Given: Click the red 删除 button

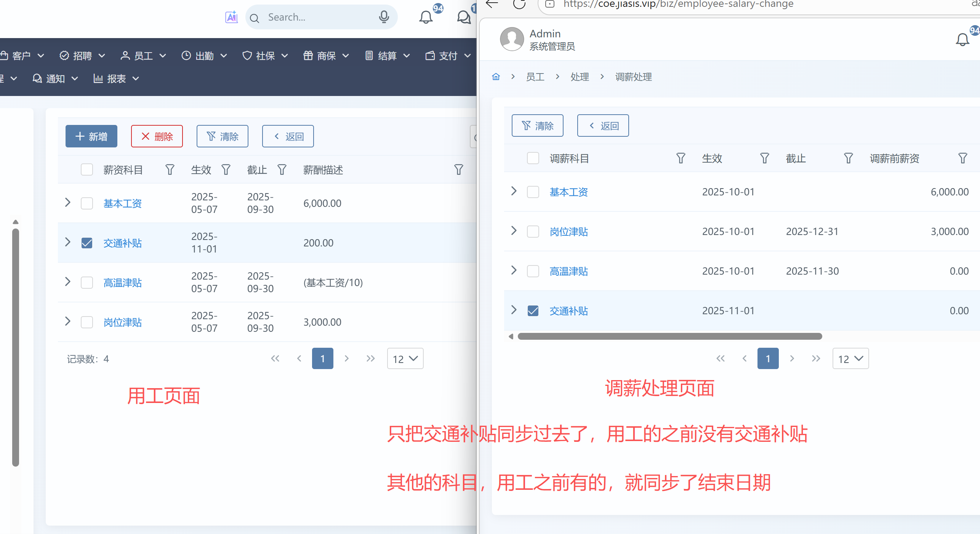Looking at the screenshot, I should pyautogui.click(x=157, y=136).
